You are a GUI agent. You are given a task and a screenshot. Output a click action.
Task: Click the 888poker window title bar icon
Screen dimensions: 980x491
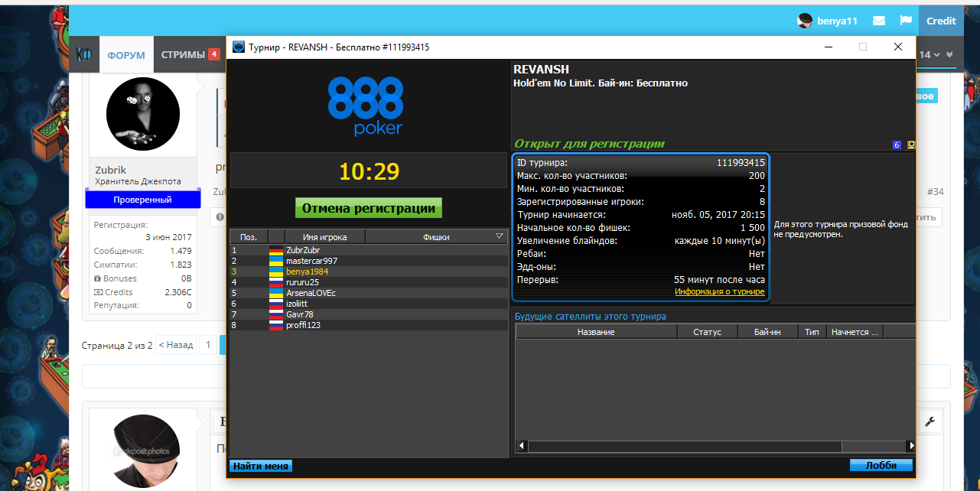[x=239, y=47]
